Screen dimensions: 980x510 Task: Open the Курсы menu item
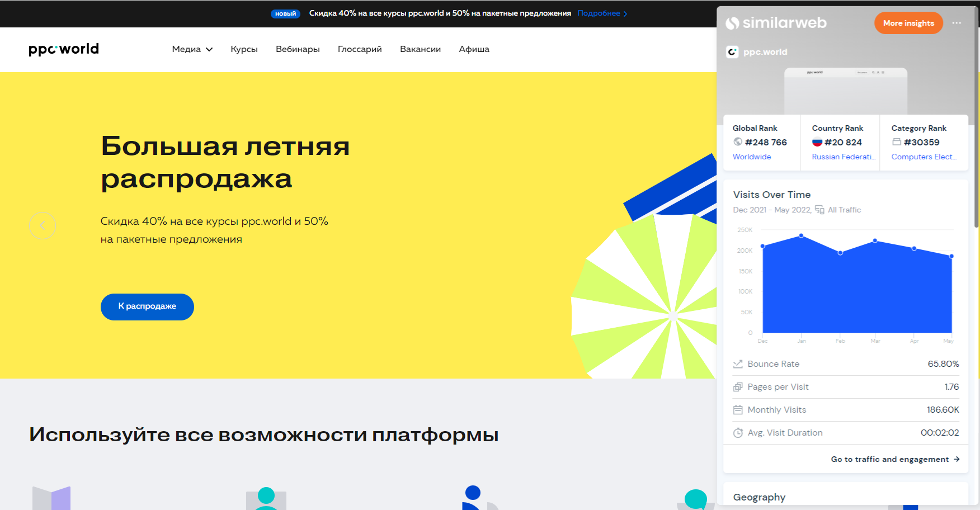point(244,49)
